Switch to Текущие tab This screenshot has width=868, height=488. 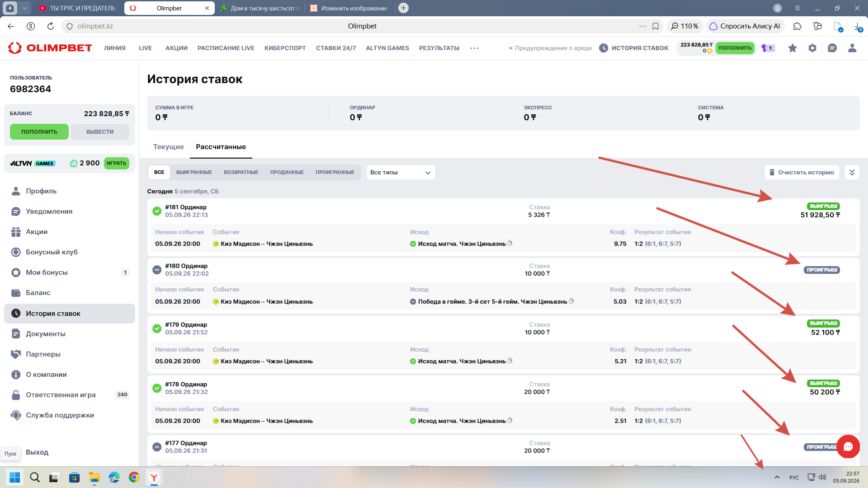tap(169, 147)
